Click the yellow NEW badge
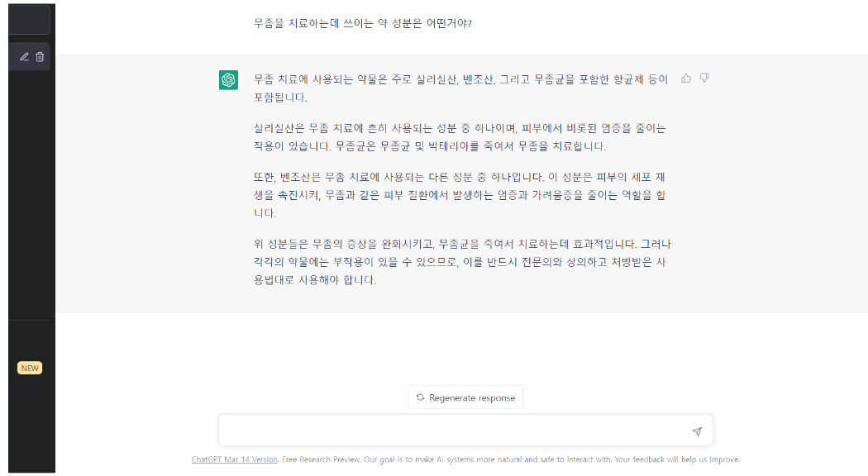Screen dimensions: 868x476 (x=30, y=368)
